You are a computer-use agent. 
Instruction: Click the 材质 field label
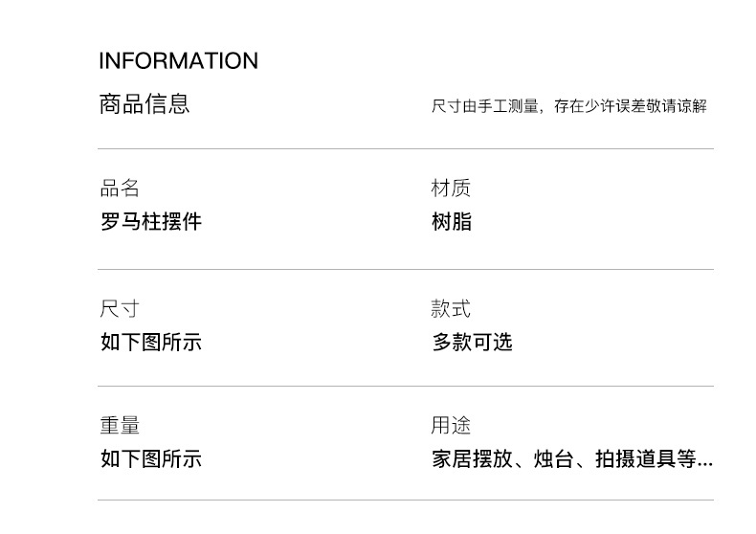451,189
